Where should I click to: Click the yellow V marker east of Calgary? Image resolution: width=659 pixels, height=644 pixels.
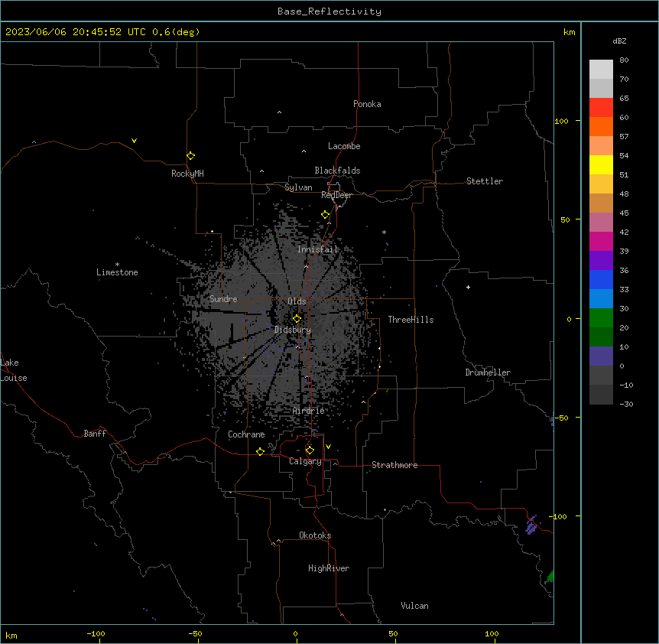point(328,447)
